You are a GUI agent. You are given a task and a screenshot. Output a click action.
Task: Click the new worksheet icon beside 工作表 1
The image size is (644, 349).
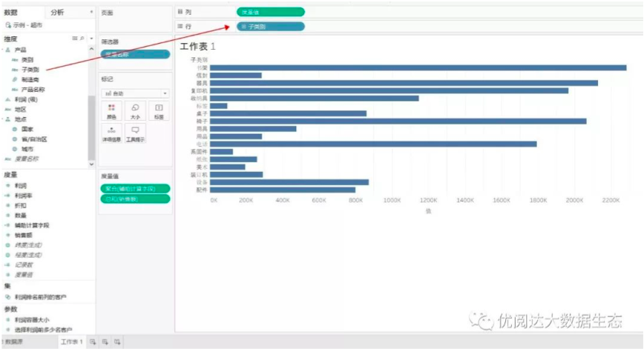click(x=93, y=342)
